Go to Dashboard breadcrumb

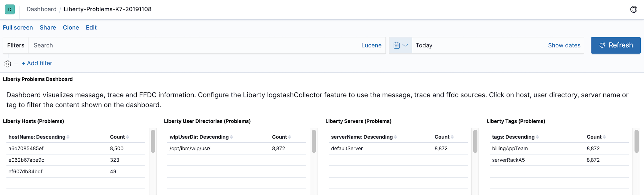tap(42, 9)
